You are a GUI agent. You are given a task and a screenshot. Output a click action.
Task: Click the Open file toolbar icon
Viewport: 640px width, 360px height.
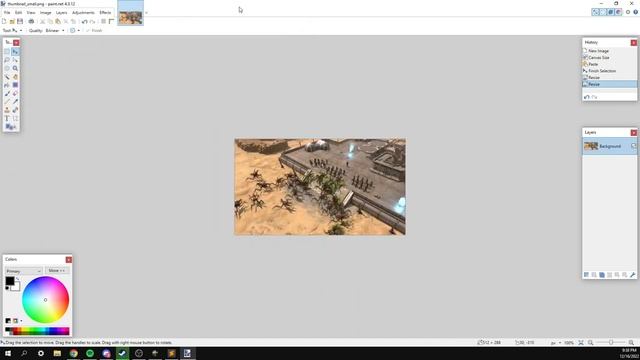pyautogui.click(x=12, y=21)
